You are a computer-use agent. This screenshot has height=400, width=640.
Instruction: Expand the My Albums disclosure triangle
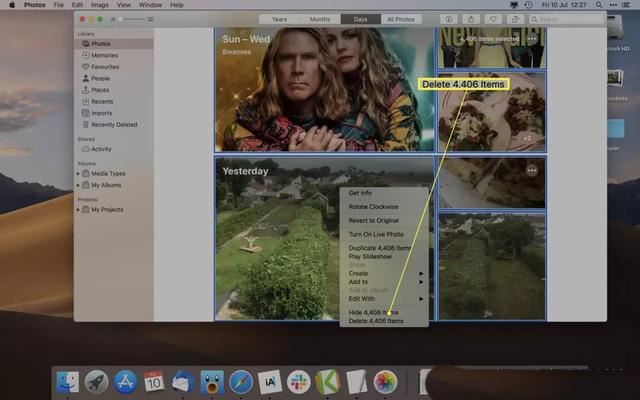[x=79, y=185]
